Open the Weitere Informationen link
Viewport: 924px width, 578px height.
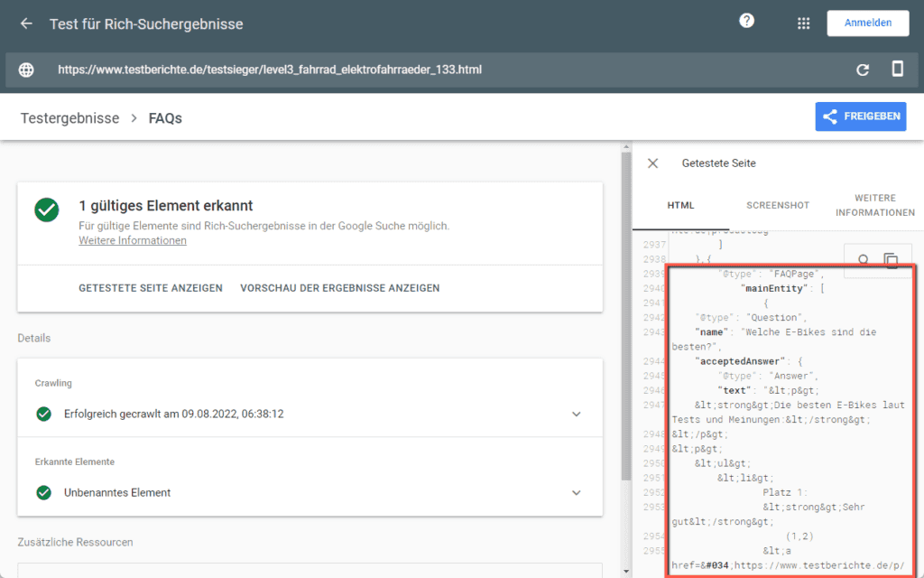tap(133, 240)
